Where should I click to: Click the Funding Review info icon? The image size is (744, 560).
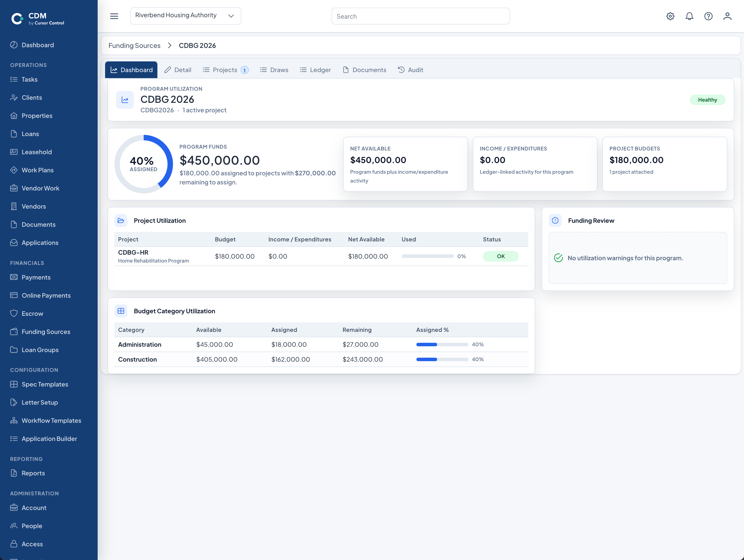pos(555,221)
